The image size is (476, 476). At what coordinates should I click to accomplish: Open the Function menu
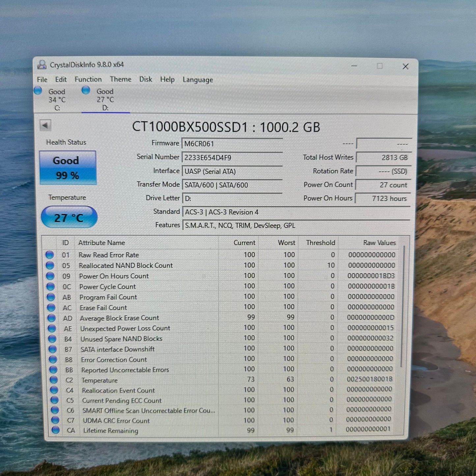[x=88, y=79]
